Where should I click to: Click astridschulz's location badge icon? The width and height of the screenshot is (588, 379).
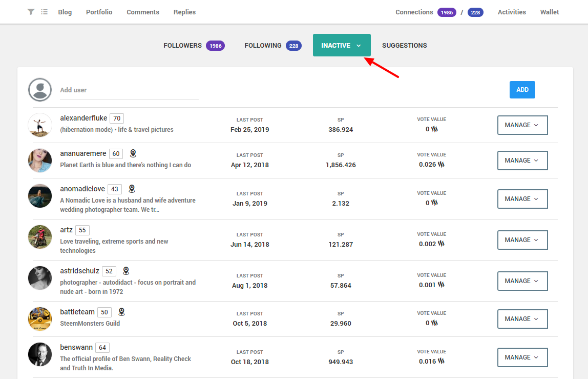click(x=126, y=271)
